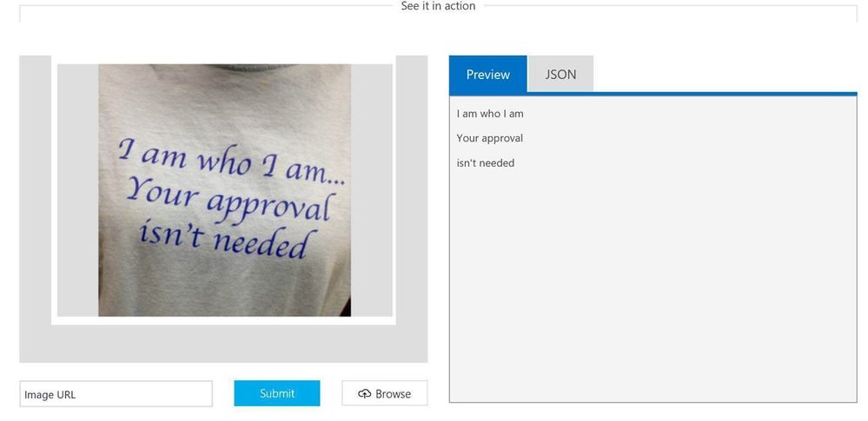Click the cloud upload icon on Browse
868x421 pixels.
point(364,394)
